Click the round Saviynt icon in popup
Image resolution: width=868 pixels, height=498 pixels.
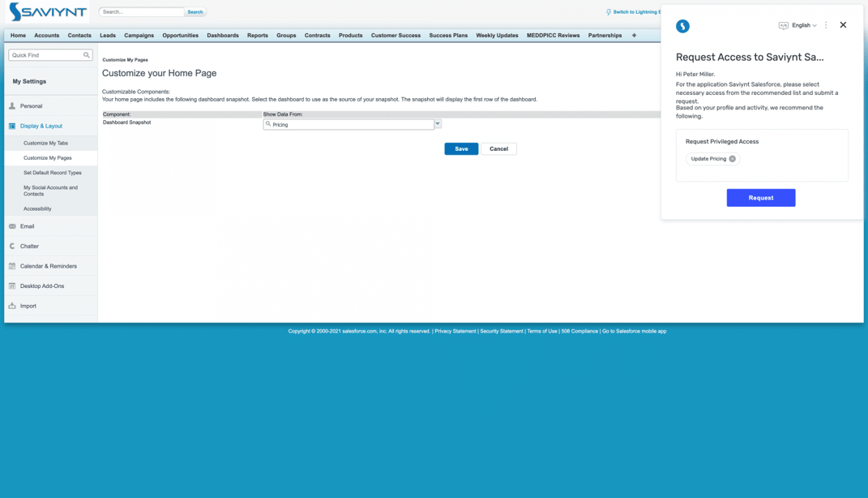click(682, 26)
